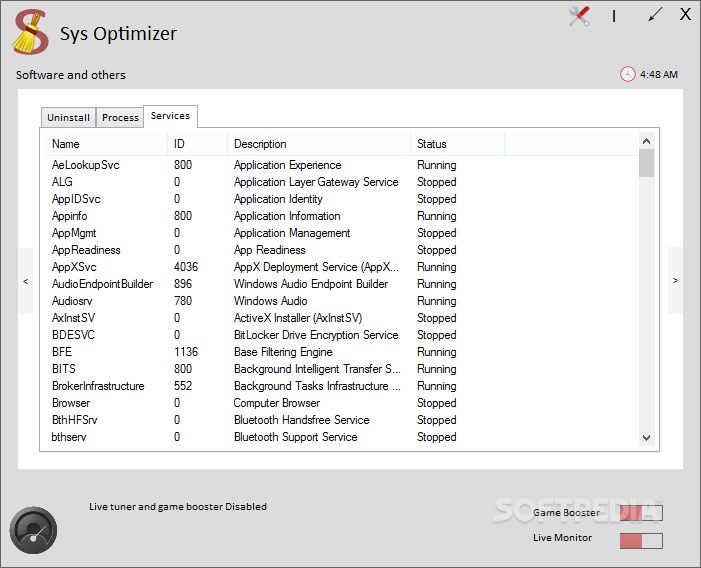Select the Appinfo service row
Screen dimensions: 701x568
pos(342,216)
